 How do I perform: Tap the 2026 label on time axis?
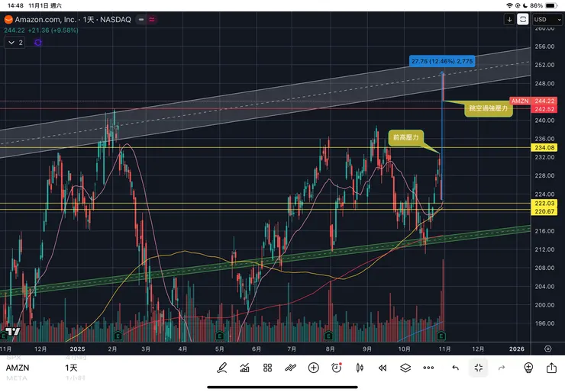(517, 349)
